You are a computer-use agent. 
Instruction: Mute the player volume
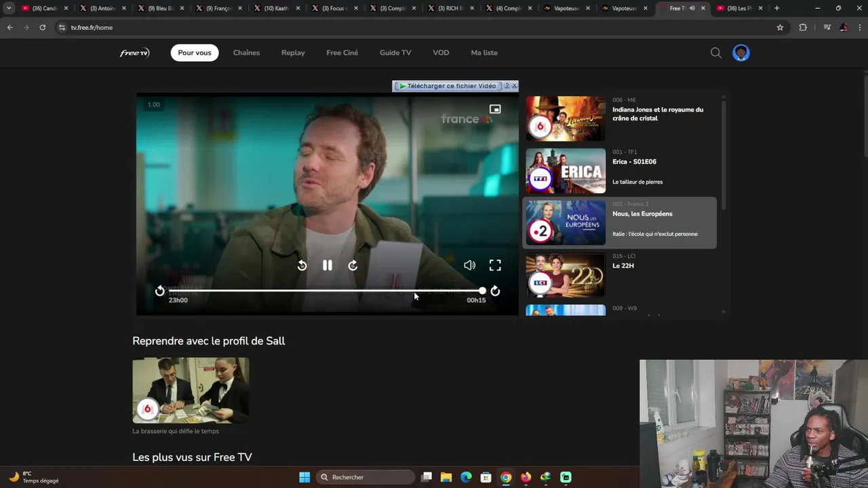469,266
